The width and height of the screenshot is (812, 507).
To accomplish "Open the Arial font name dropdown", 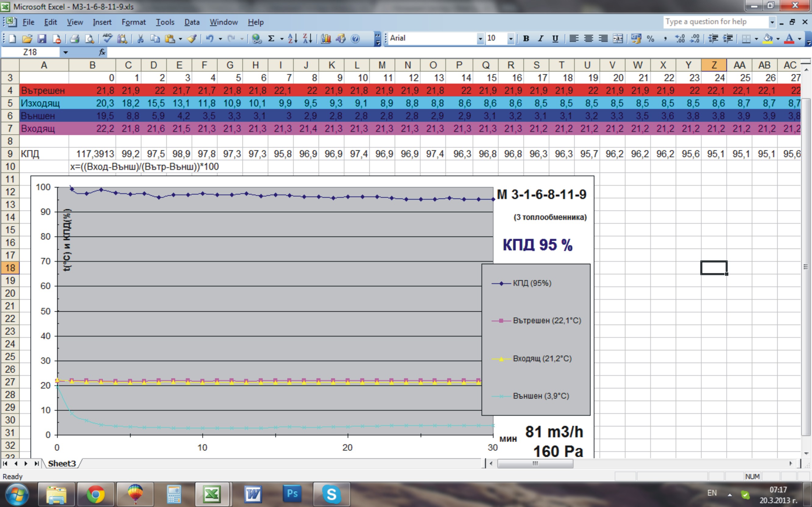I will (480, 39).
